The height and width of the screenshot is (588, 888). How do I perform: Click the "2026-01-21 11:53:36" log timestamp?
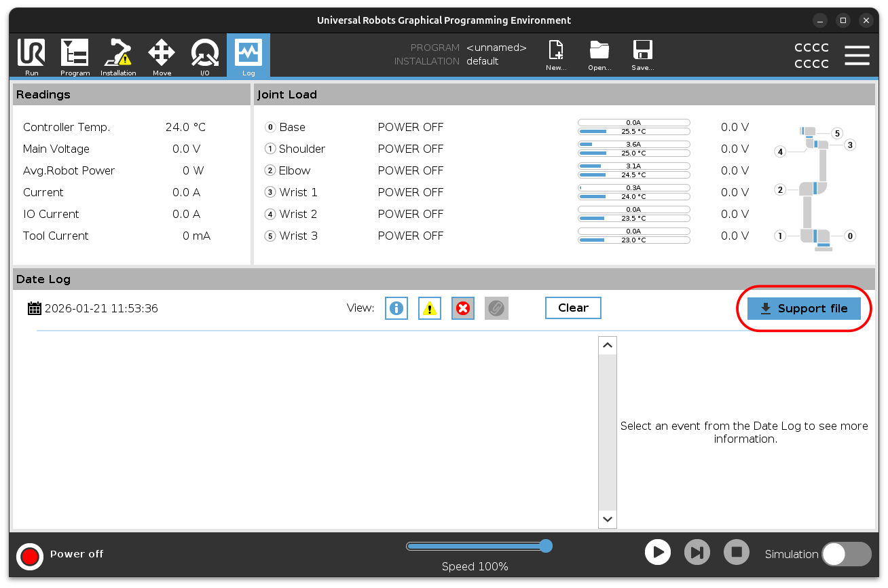(x=101, y=308)
